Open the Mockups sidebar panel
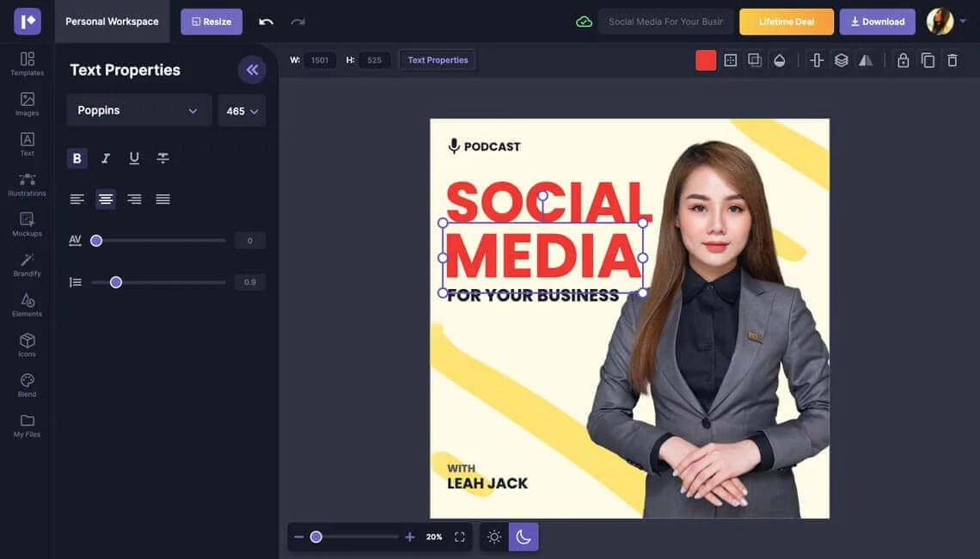Image resolution: width=980 pixels, height=559 pixels. pos(27,224)
